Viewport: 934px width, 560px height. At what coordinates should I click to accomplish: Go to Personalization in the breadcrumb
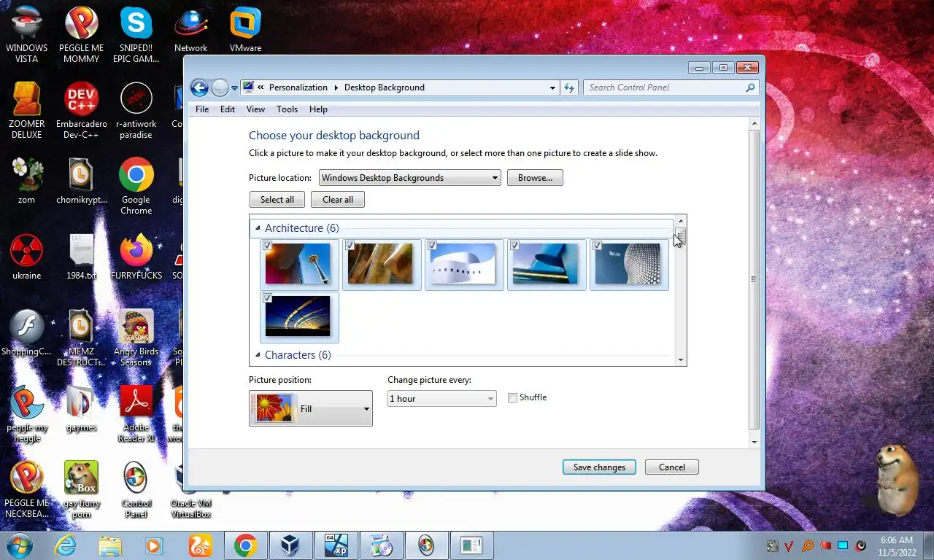298,87
